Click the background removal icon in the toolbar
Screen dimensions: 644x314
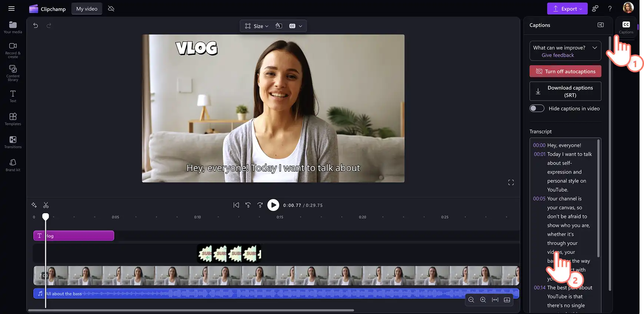pyautogui.click(x=279, y=26)
